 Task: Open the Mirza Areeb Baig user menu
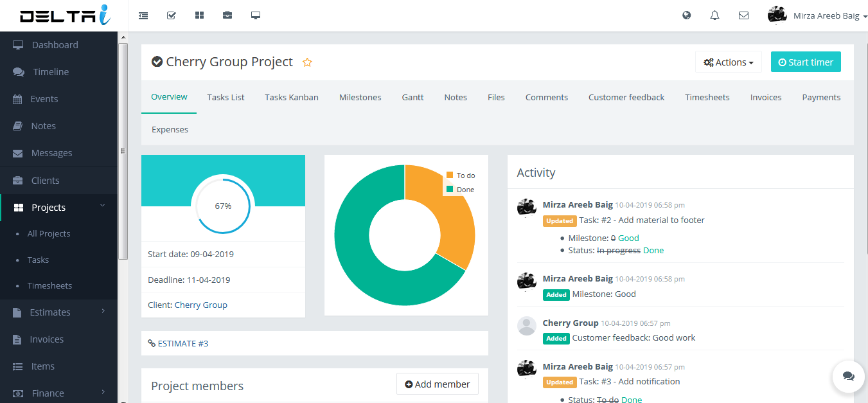click(817, 15)
